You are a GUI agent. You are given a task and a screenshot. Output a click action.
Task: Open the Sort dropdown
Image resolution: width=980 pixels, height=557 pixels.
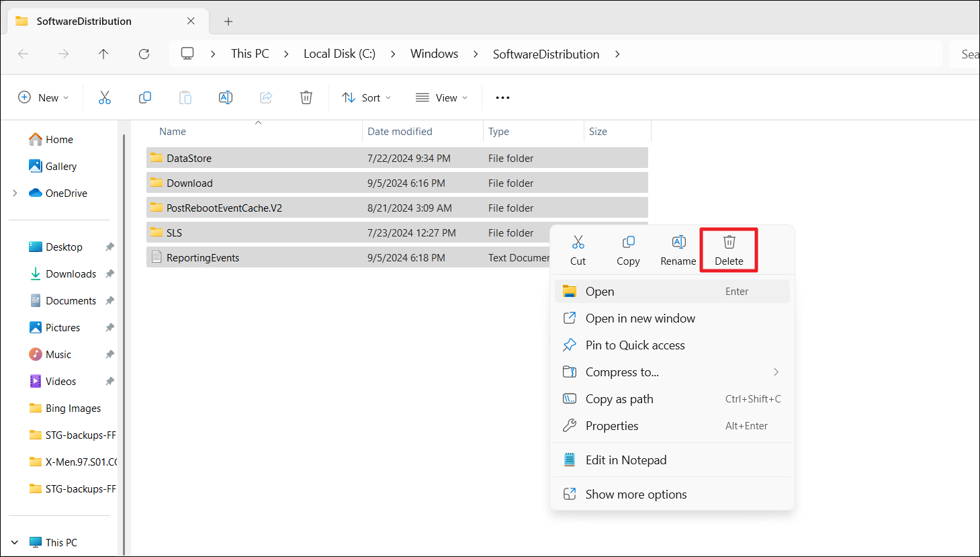(x=367, y=98)
